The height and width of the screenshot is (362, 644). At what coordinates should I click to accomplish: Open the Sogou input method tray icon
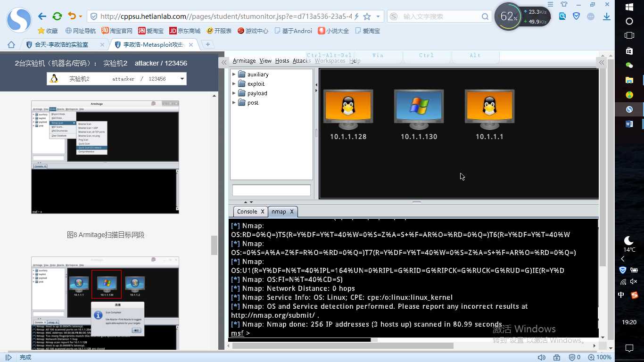click(x=635, y=295)
